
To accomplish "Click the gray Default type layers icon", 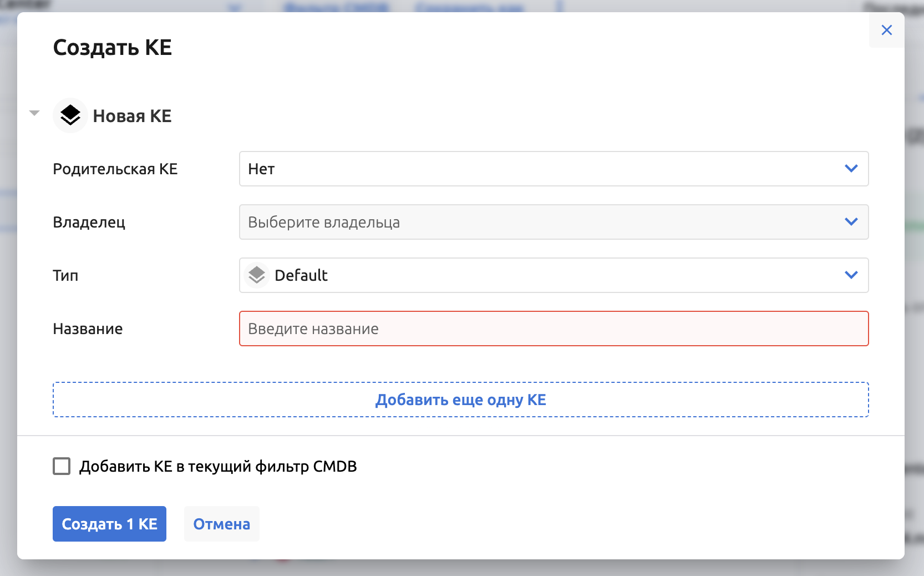I will 257,275.
